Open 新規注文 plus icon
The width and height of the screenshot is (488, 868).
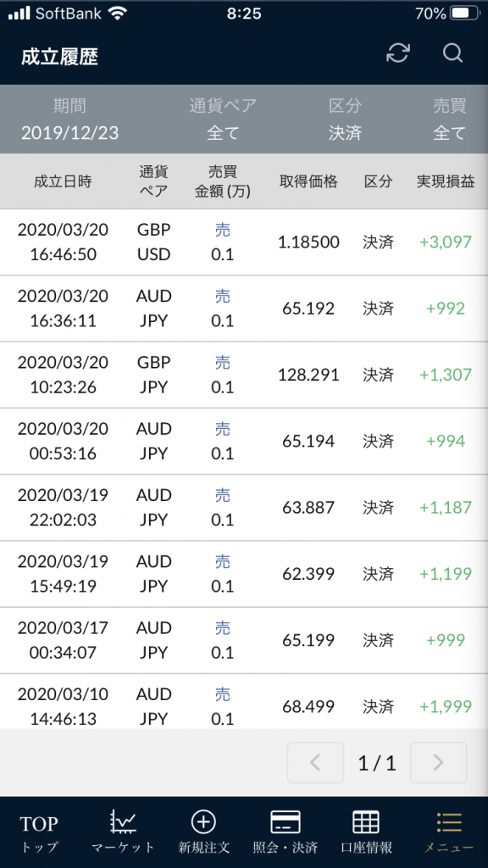click(x=203, y=822)
